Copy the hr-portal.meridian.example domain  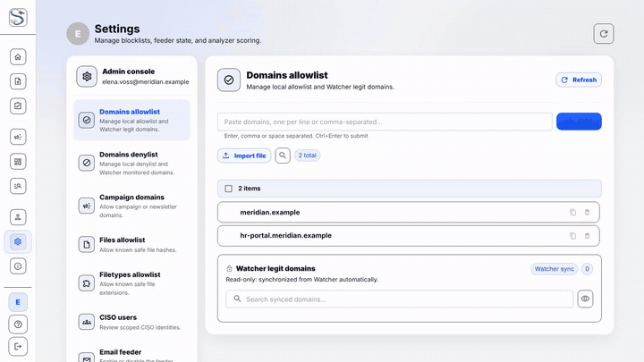[572, 236]
